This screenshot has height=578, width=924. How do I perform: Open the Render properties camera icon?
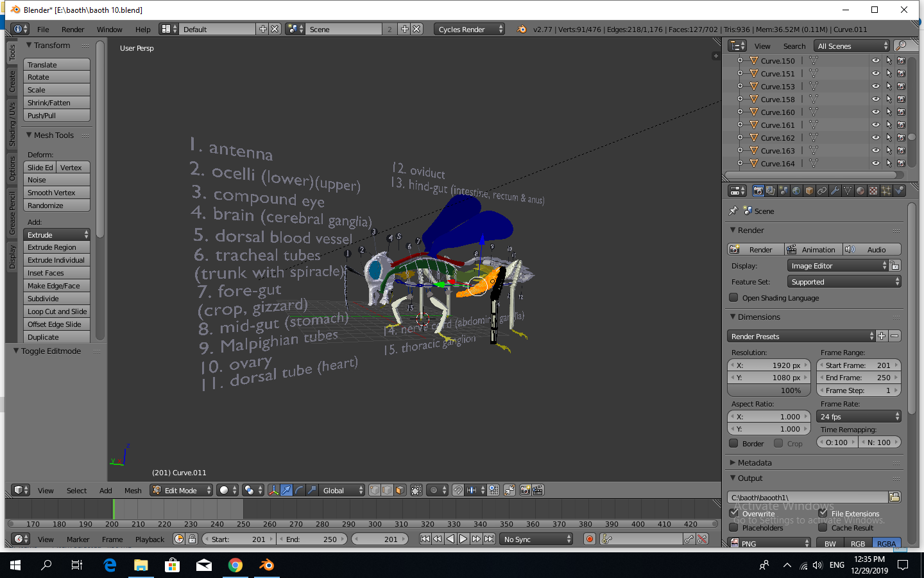758,191
